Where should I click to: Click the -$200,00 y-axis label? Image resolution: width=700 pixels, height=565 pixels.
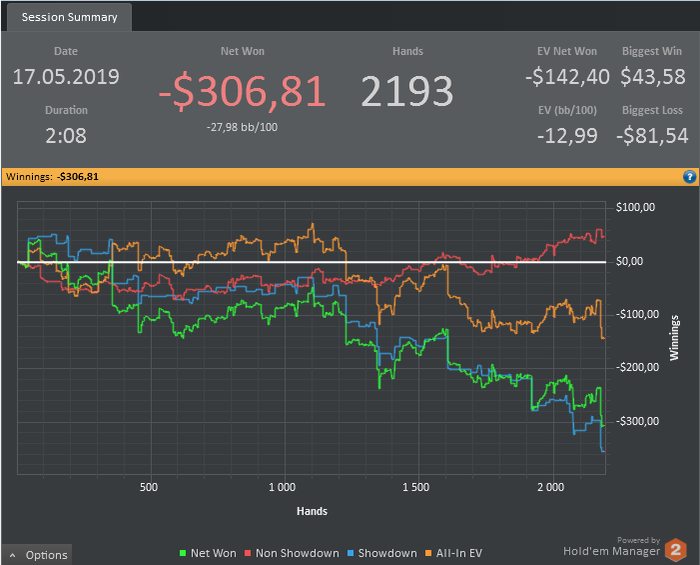coord(638,367)
